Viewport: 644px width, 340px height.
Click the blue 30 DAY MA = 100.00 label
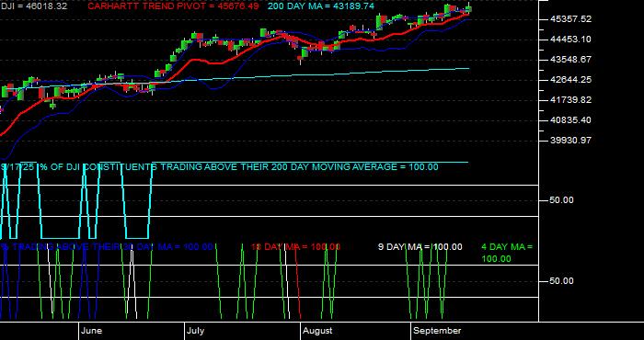(x=107, y=247)
